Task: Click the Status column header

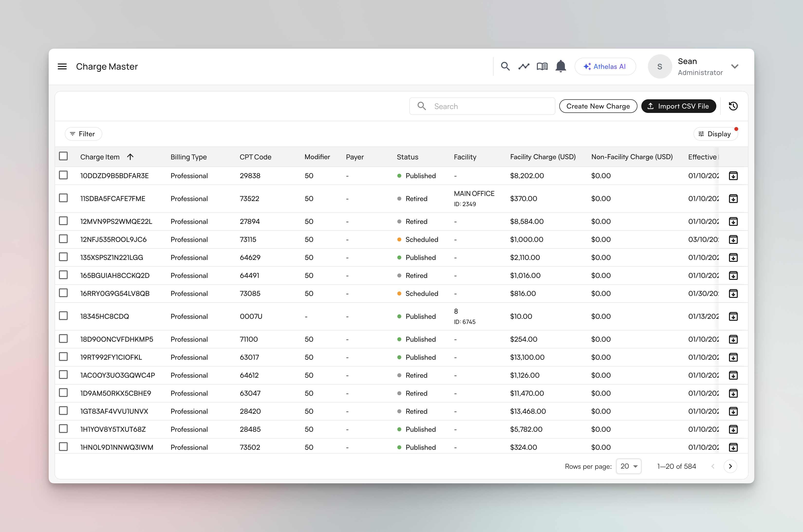Action: click(407, 157)
